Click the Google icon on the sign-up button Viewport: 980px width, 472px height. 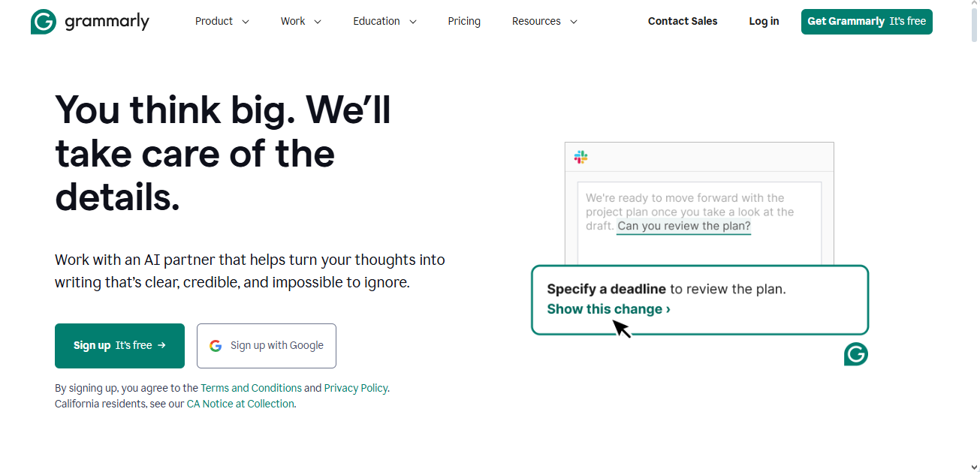pos(216,345)
